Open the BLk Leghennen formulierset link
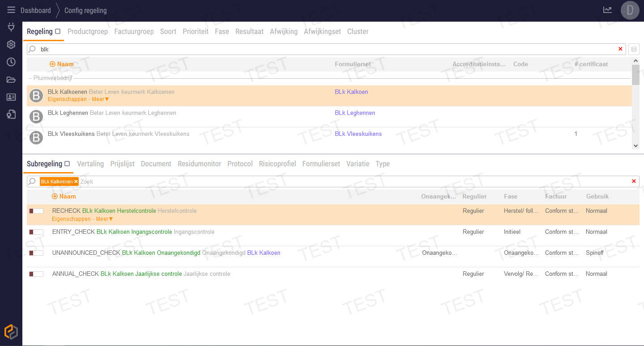Viewport: 644px width, 346px height. click(355, 113)
